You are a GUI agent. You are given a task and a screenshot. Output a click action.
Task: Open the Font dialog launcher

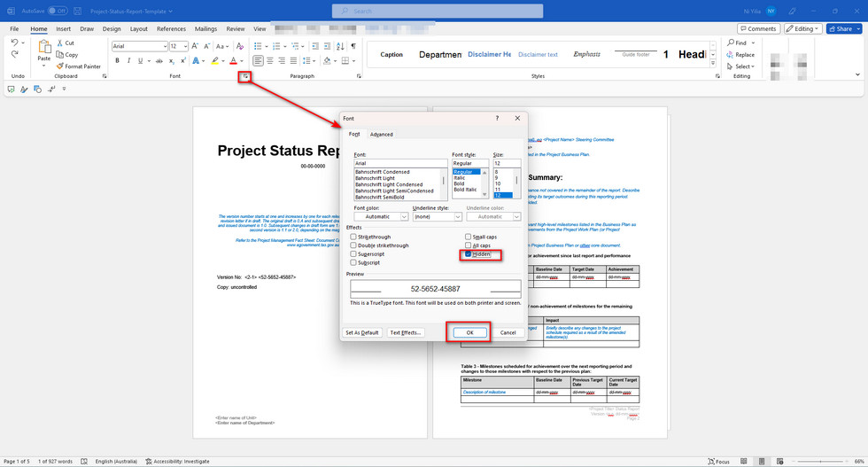(x=244, y=77)
